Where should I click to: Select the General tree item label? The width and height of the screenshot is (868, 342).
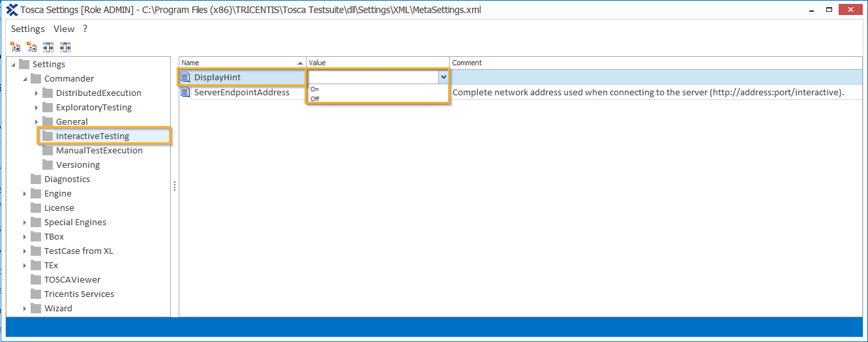pos(72,121)
